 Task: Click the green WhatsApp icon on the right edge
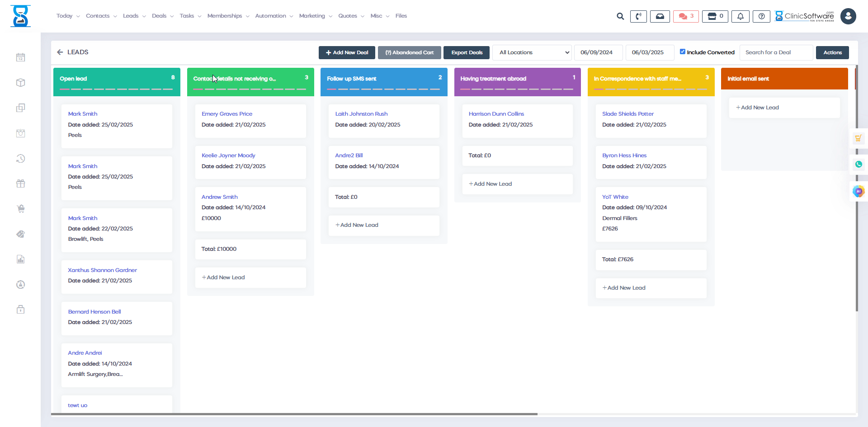(859, 164)
